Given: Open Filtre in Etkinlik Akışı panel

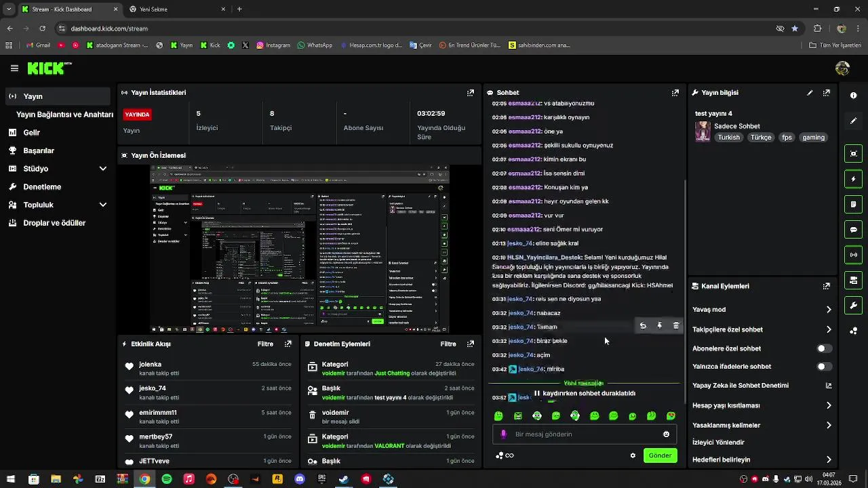Looking at the screenshot, I should pos(265,344).
